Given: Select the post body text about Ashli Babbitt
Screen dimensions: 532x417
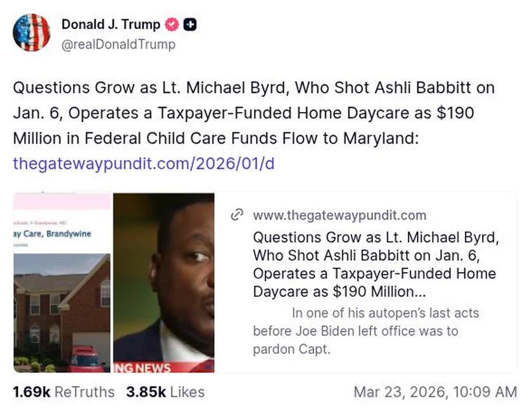Looking at the screenshot, I should (253, 114).
